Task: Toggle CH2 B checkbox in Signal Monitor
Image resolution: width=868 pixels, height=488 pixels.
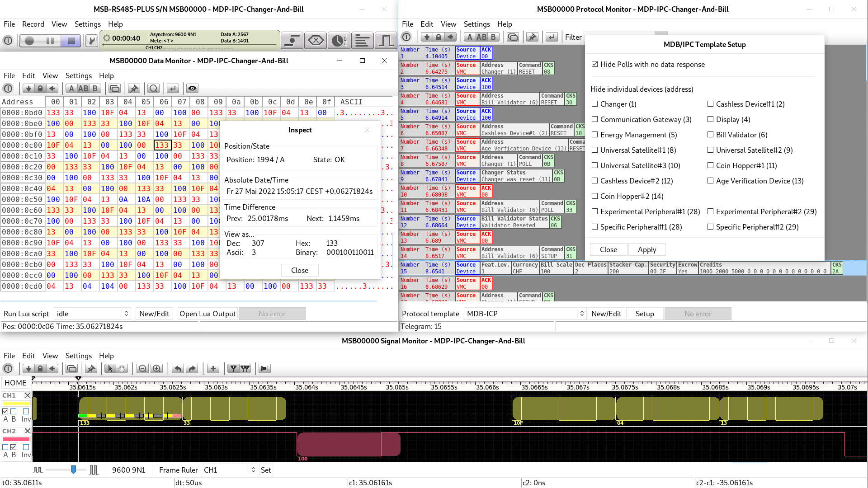Action: click(x=14, y=447)
